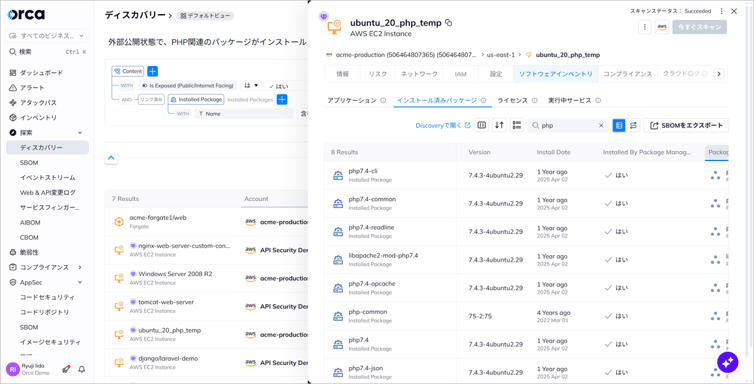This screenshot has width=754, height=384.
Task: Click the Orca logo
Action: [x=26, y=14]
